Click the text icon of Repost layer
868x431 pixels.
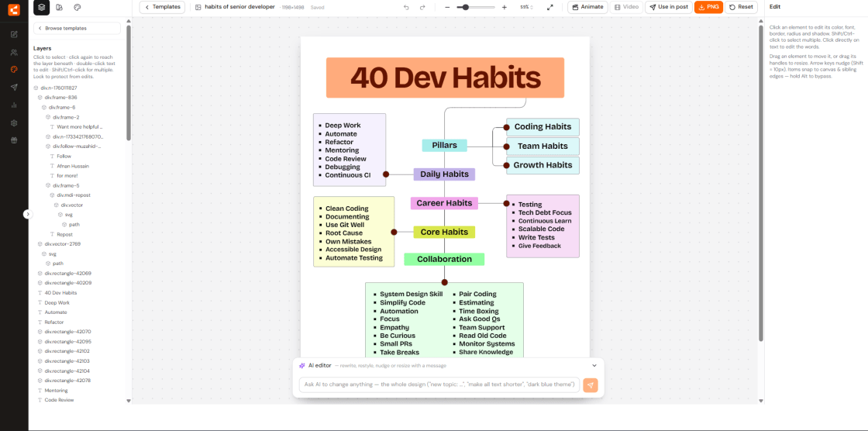pyautogui.click(x=52, y=234)
